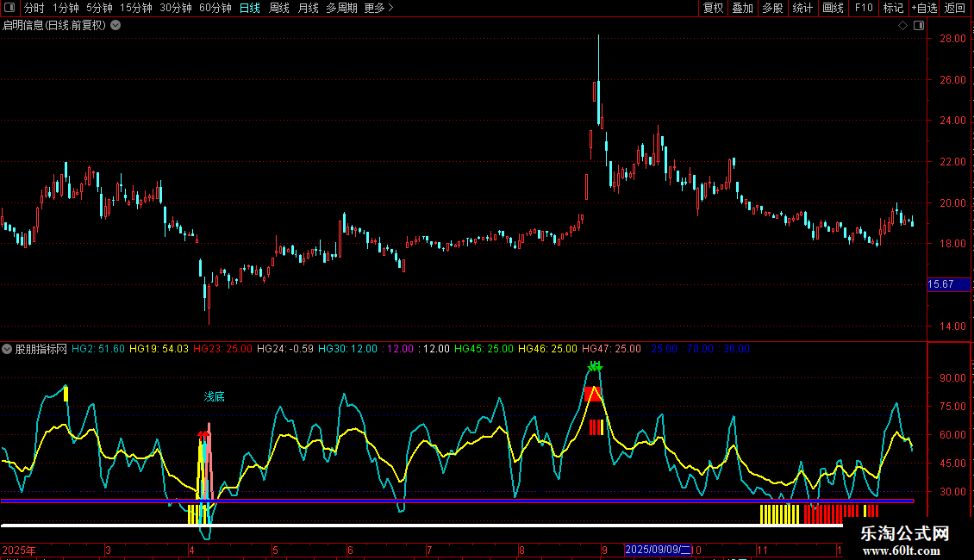Select the 月线 monthly chart tab

[308, 8]
